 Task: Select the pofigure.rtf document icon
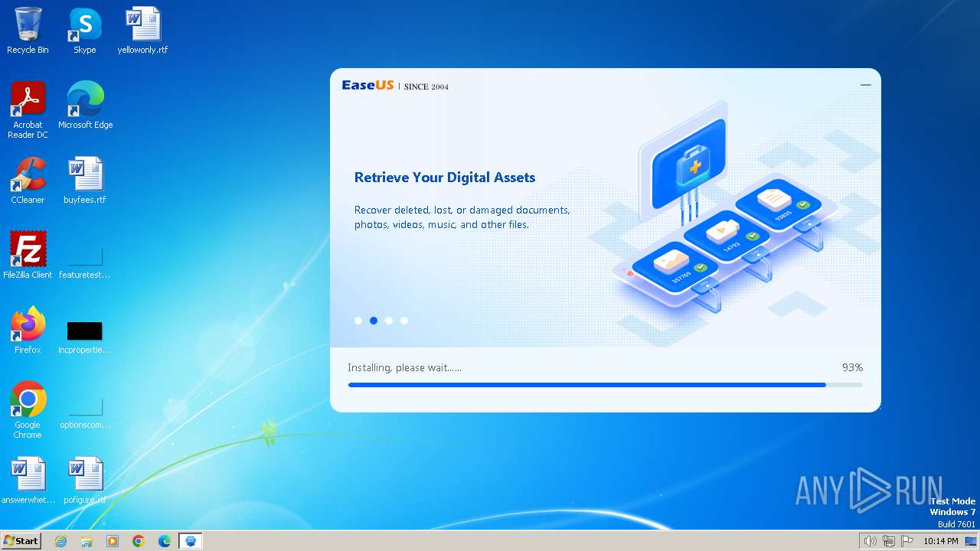pyautogui.click(x=85, y=481)
